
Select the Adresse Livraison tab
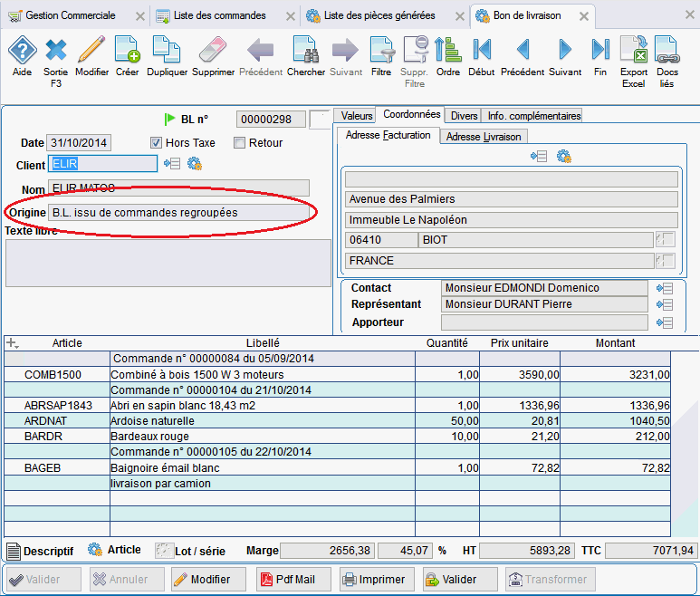pyautogui.click(x=484, y=136)
